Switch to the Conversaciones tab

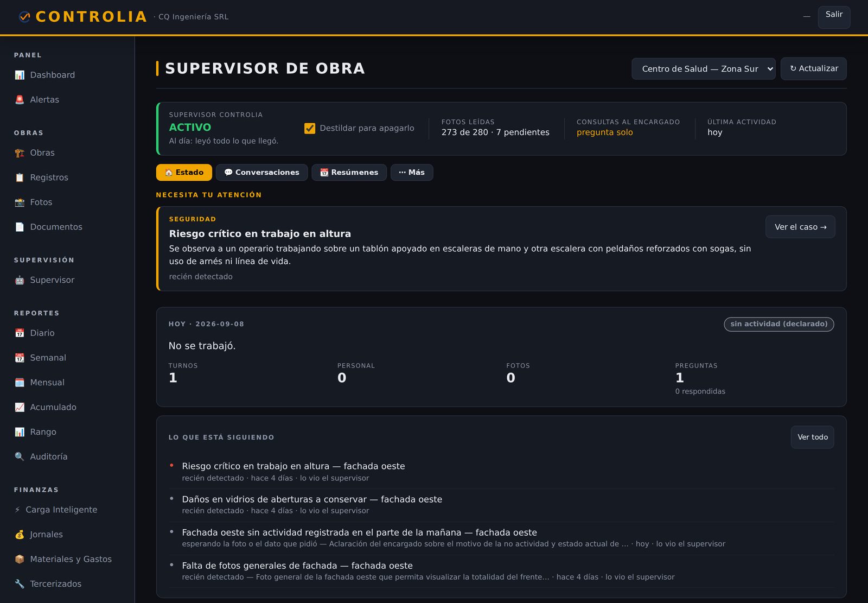261,173
